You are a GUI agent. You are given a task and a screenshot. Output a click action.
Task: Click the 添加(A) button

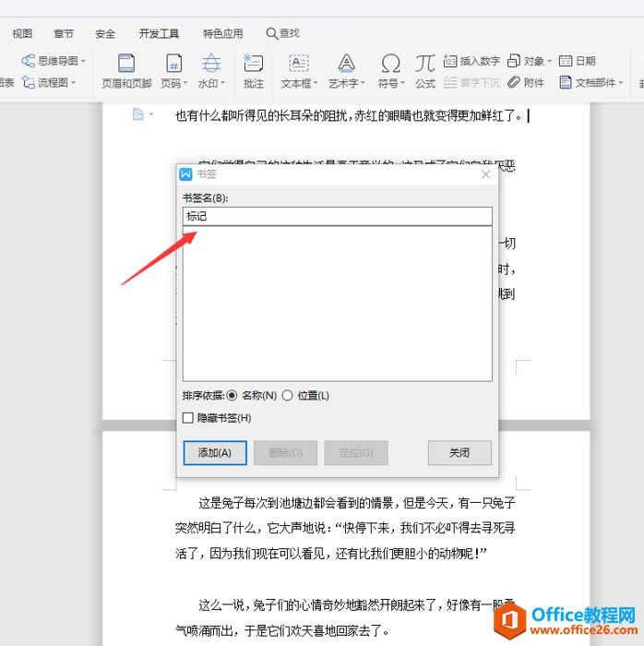pyautogui.click(x=215, y=453)
